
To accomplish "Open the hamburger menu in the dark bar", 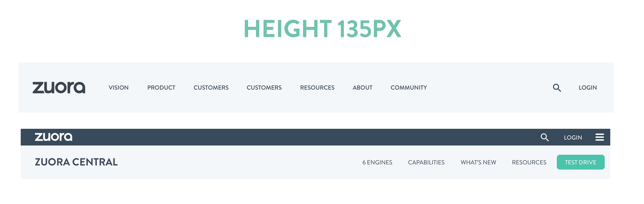I will coord(600,137).
